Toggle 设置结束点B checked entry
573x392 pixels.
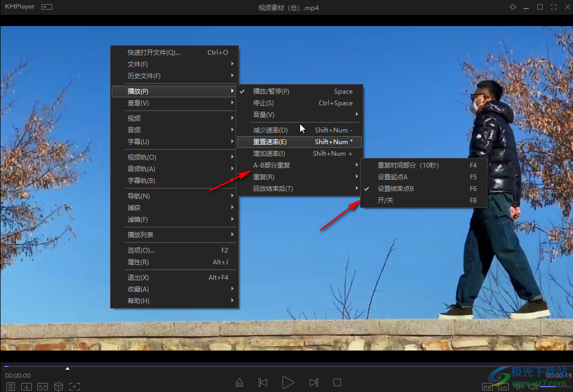[x=423, y=188]
